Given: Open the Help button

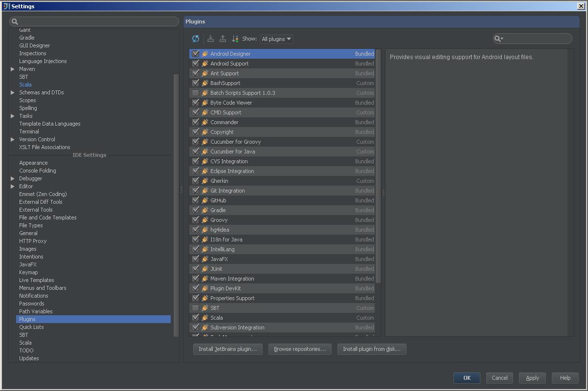Looking at the screenshot, I should 565,378.
